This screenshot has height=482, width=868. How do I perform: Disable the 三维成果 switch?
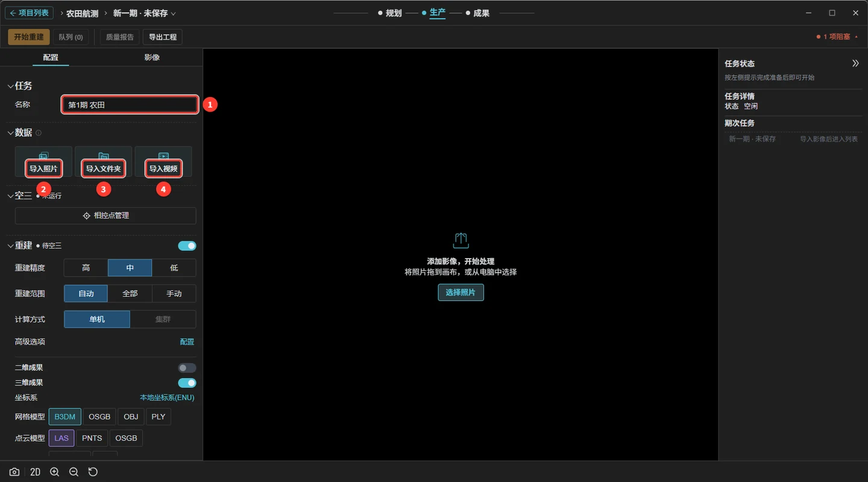point(187,383)
